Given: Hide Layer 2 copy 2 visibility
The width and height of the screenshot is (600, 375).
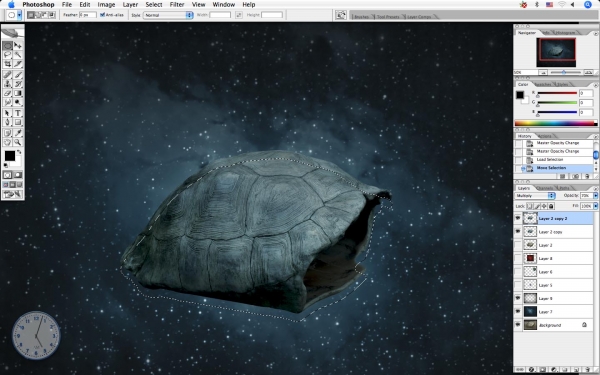Looking at the screenshot, I should 518,218.
